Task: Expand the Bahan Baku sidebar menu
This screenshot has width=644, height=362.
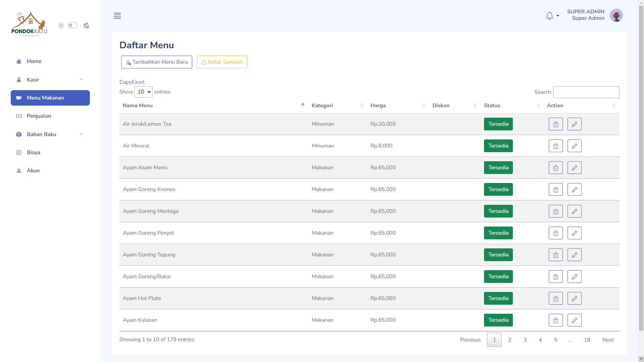Action: click(x=50, y=134)
